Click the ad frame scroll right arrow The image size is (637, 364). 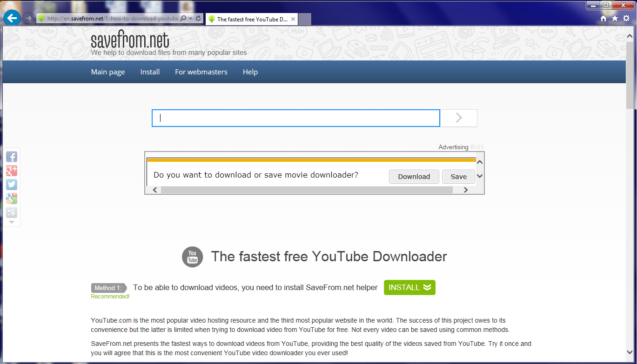pos(466,190)
